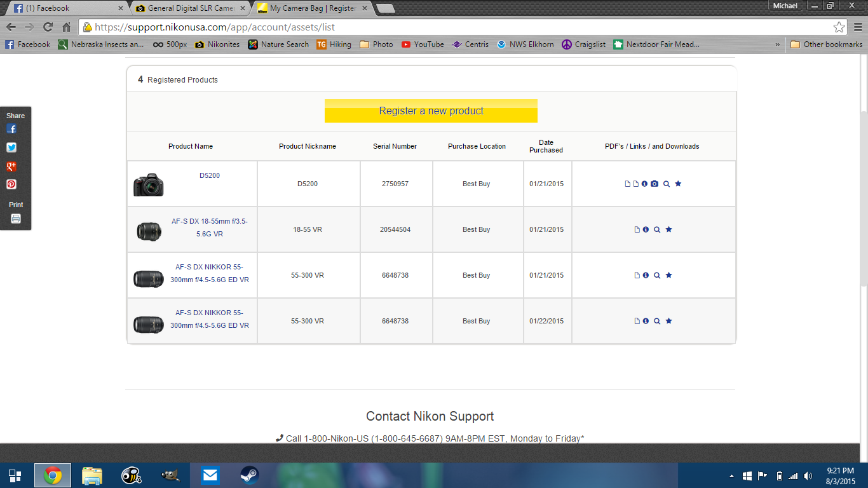Open a new browser tab

click(x=386, y=8)
